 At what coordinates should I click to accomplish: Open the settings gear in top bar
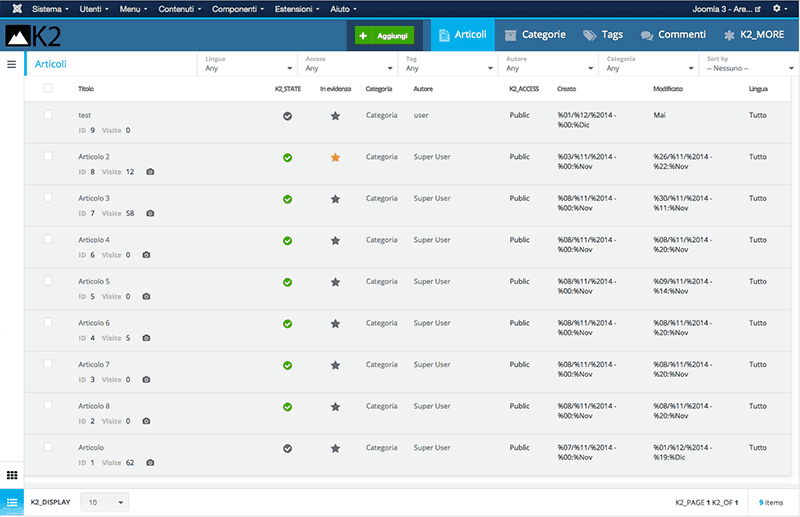point(778,8)
